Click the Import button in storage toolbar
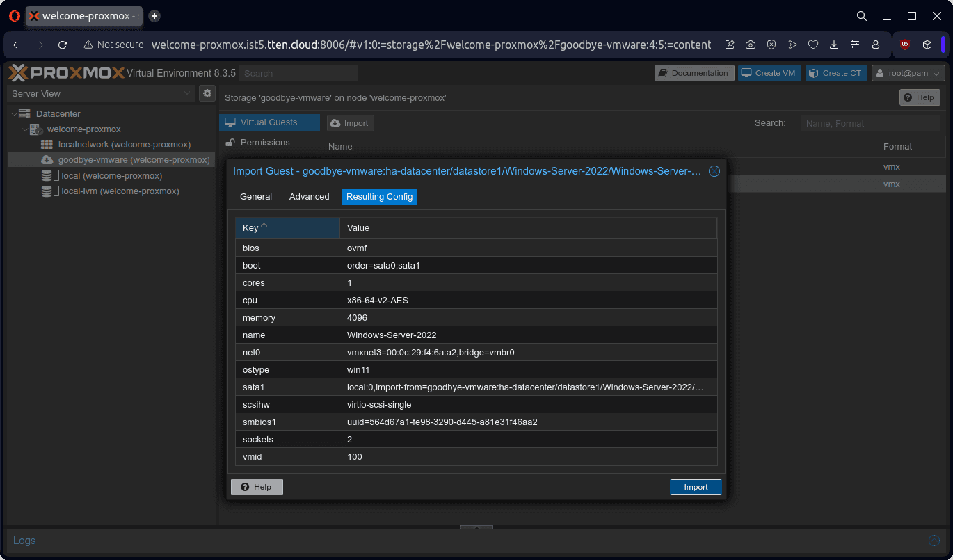This screenshot has width=953, height=560. (x=351, y=123)
